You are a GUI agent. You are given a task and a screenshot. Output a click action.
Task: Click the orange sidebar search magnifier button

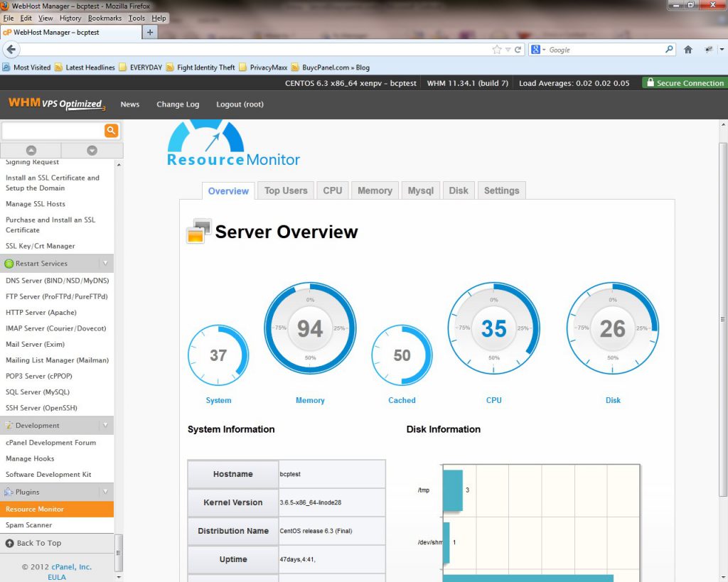111,131
